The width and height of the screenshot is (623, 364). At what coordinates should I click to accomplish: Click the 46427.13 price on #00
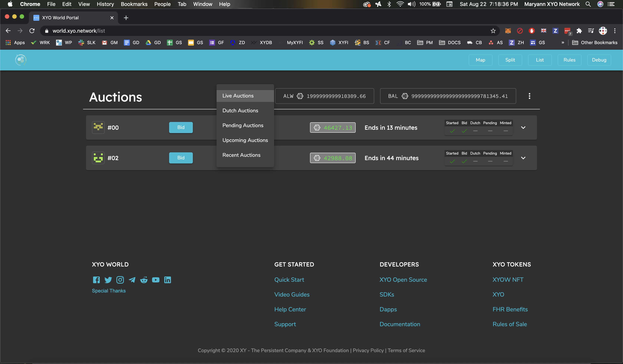tap(333, 128)
